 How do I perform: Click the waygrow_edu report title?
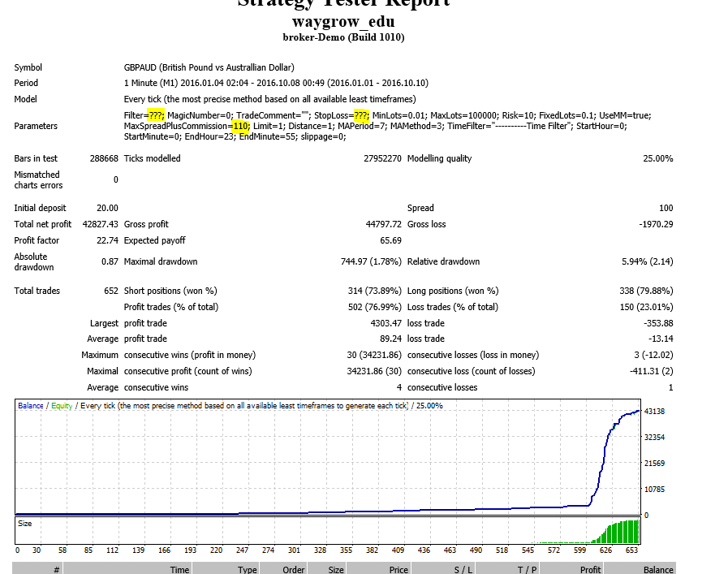(342, 22)
